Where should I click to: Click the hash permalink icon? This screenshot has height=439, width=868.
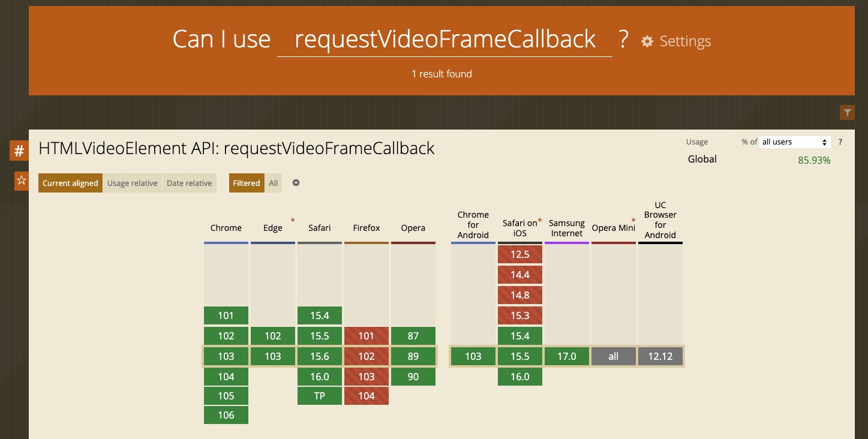(x=19, y=151)
